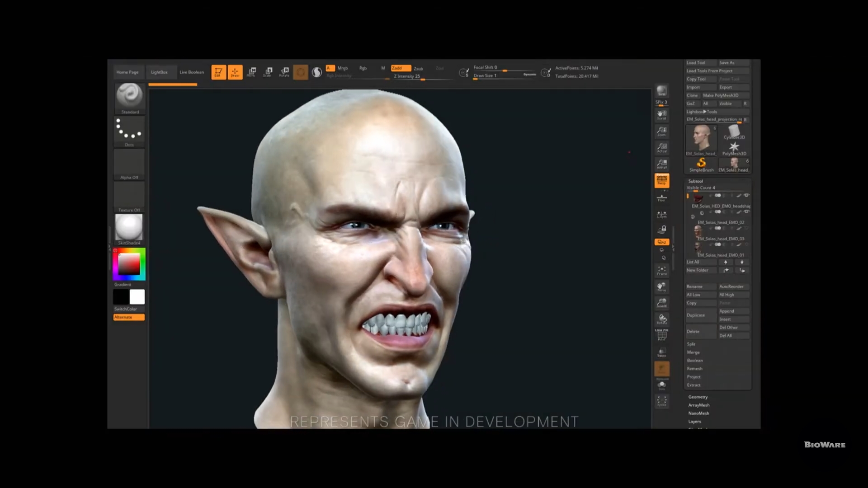Viewport: 868px width, 488px height.
Task: Switch to the Move gizmo tool
Action: pyautogui.click(x=251, y=72)
